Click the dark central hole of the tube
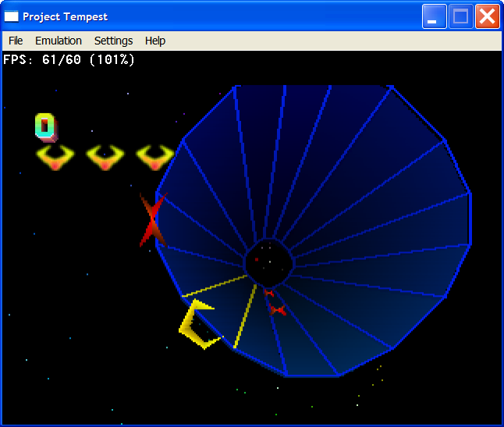The height and width of the screenshot is (427, 504). click(268, 263)
